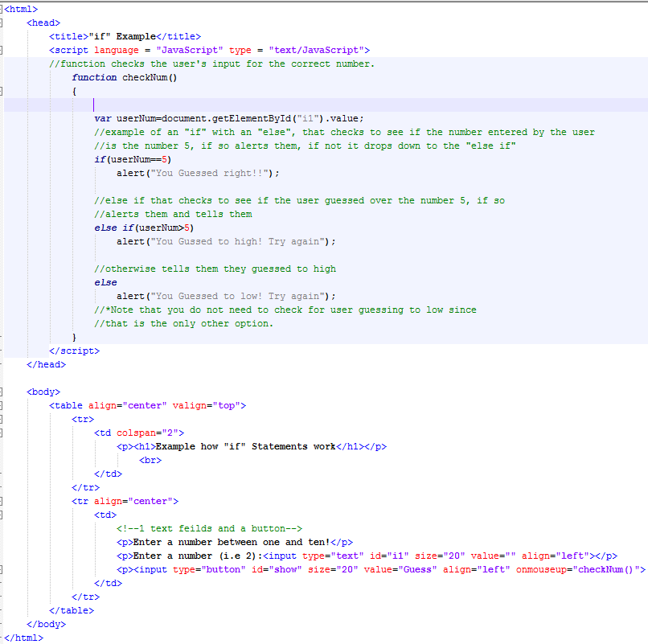Click the comment '//is the number 5, if so alerts them'
Screen dimensions: 648x644
click(305, 146)
